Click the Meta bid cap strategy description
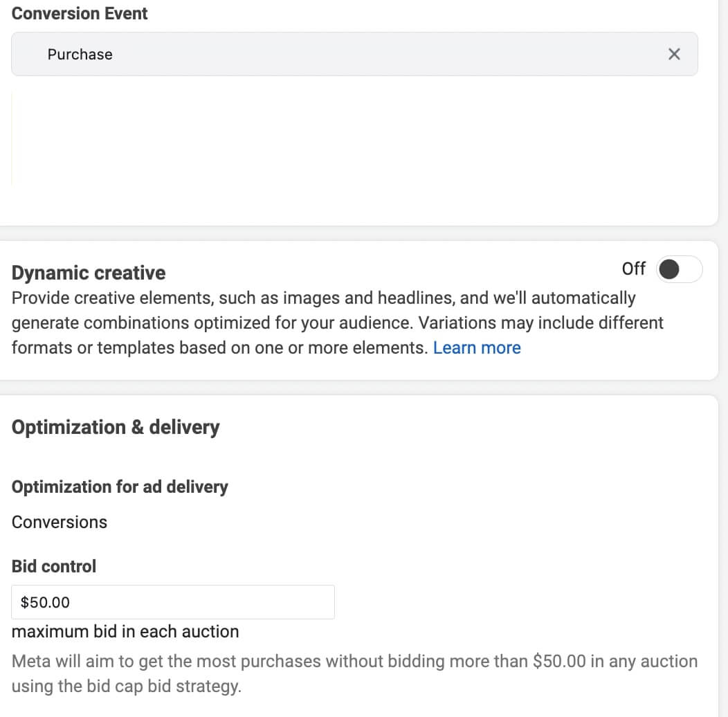The height and width of the screenshot is (717, 728). (355, 673)
